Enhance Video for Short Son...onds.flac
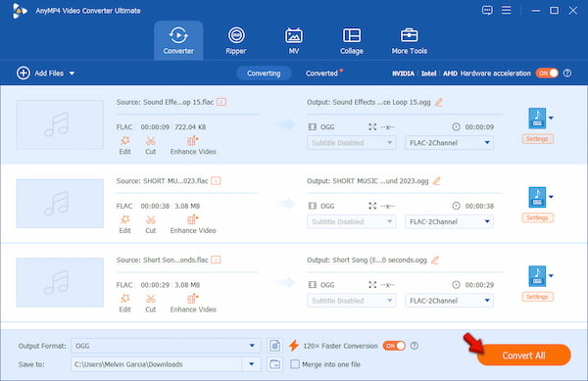The height and width of the screenshot is (381, 588). [193, 304]
